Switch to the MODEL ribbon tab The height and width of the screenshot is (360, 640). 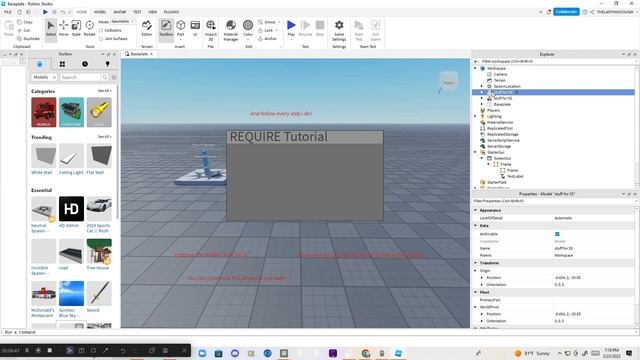click(100, 12)
